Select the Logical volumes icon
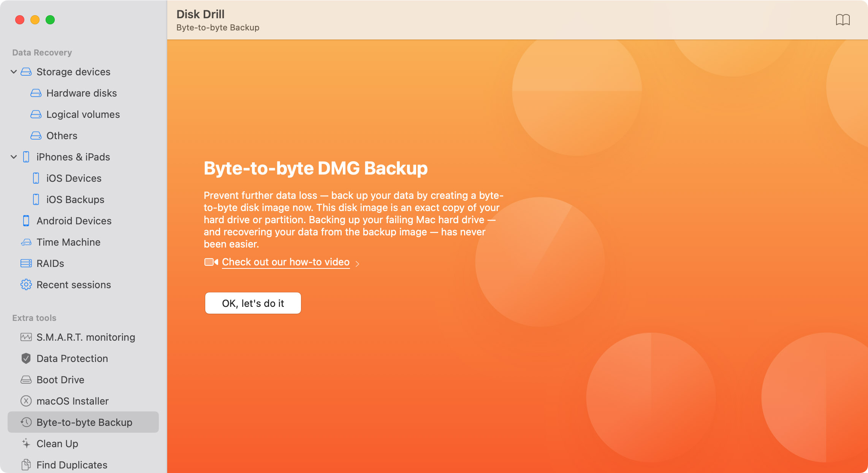The image size is (868, 473). tap(37, 114)
